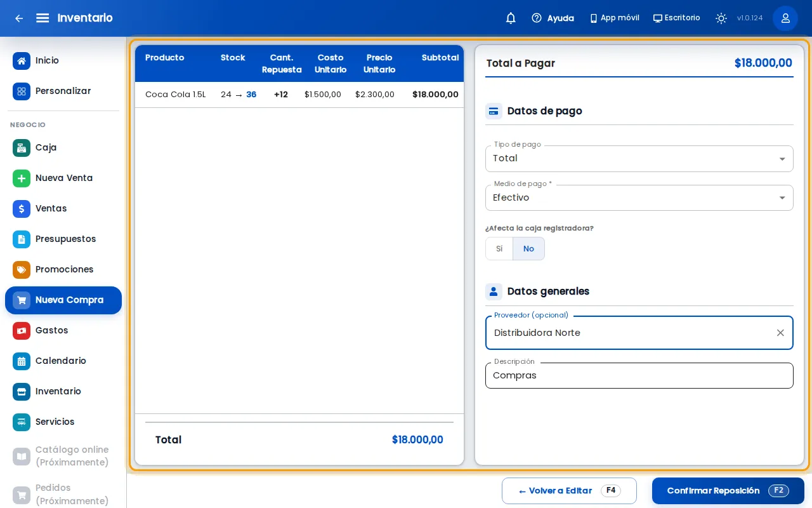This screenshot has height=508, width=812.
Task: Click the back arrow in header
Action: click(19, 18)
